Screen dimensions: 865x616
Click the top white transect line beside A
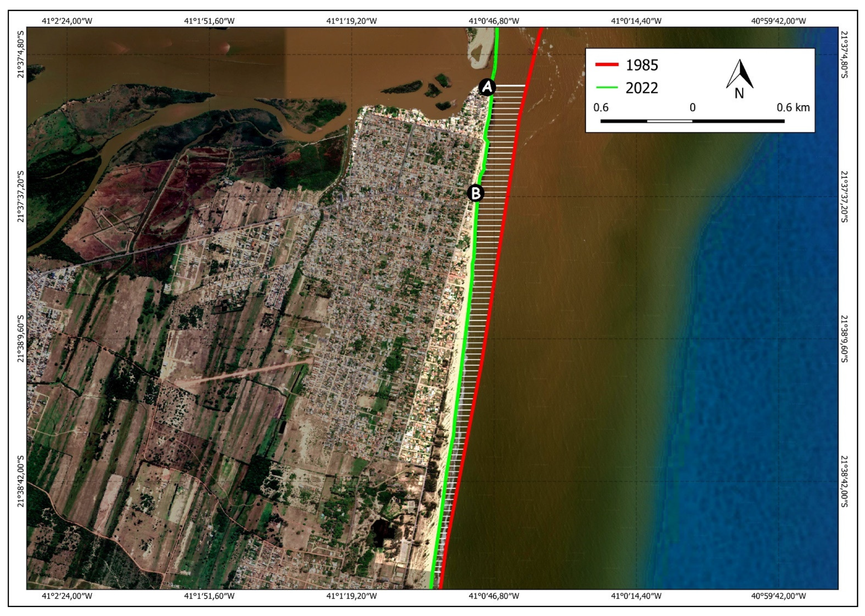pyautogui.click(x=510, y=86)
